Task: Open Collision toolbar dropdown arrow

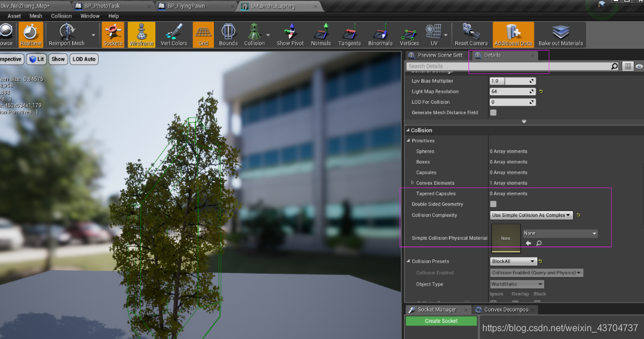Action: coord(268,35)
